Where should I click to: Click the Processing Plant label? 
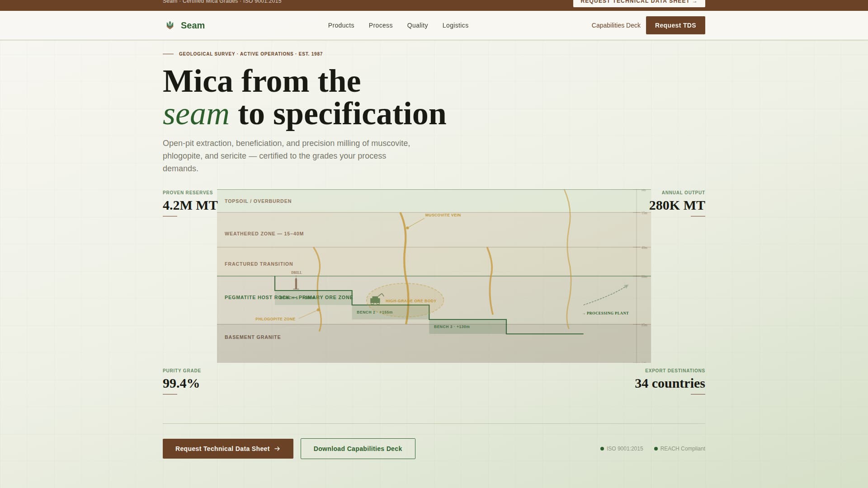click(605, 313)
